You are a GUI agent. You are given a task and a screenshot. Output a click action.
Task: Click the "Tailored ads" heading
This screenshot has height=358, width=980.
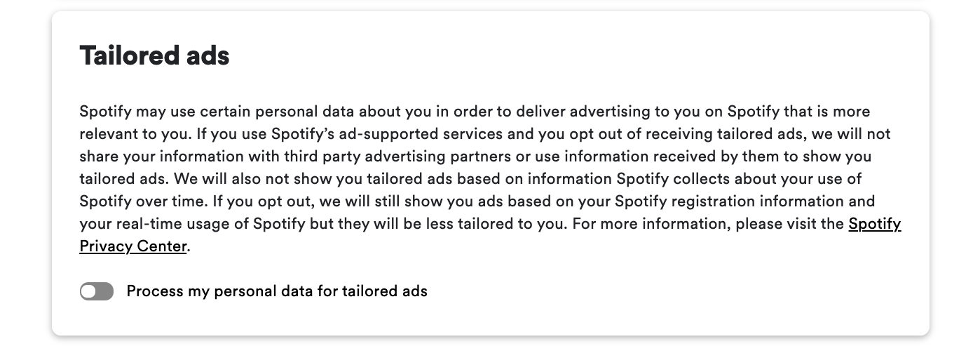(154, 55)
